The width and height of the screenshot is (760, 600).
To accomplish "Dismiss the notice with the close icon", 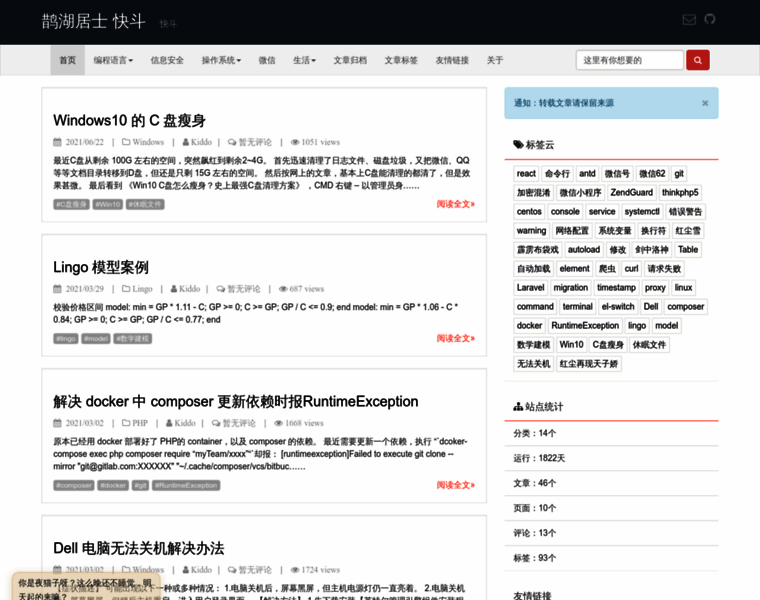I will point(705,103).
